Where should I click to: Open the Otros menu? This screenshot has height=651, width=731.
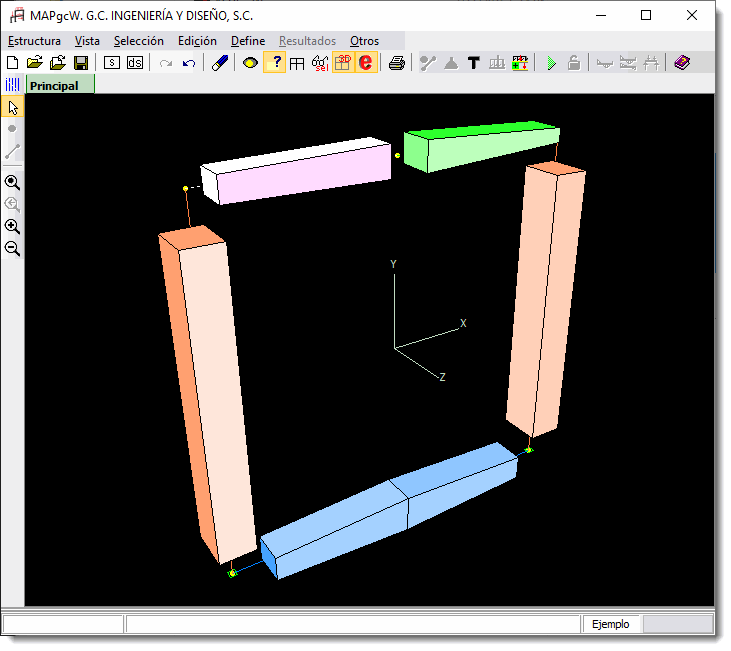(x=365, y=41)
